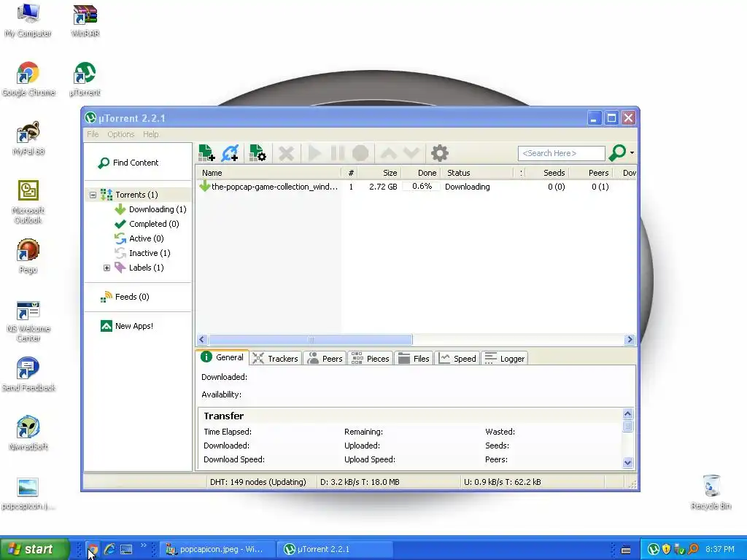Screen dimensions: 747x560
Task: Click the Add Torrent toolbar icon
Action: point(206,153)
